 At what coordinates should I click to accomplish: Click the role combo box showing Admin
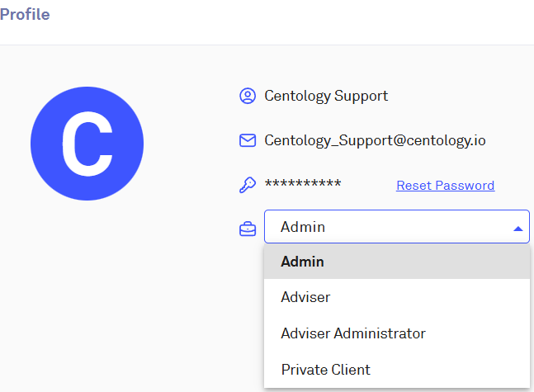point(388,227)
